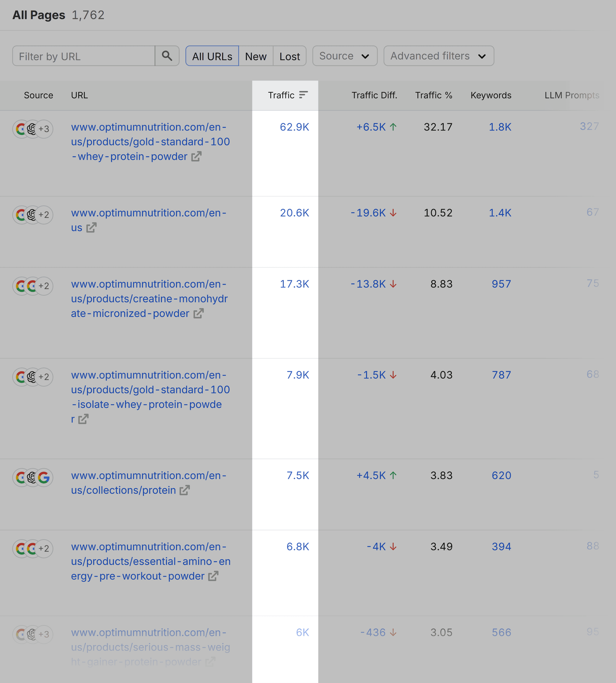Click the +2 source badge in the 20.6K row
This screenshot has height=683, width=616.
44,215
